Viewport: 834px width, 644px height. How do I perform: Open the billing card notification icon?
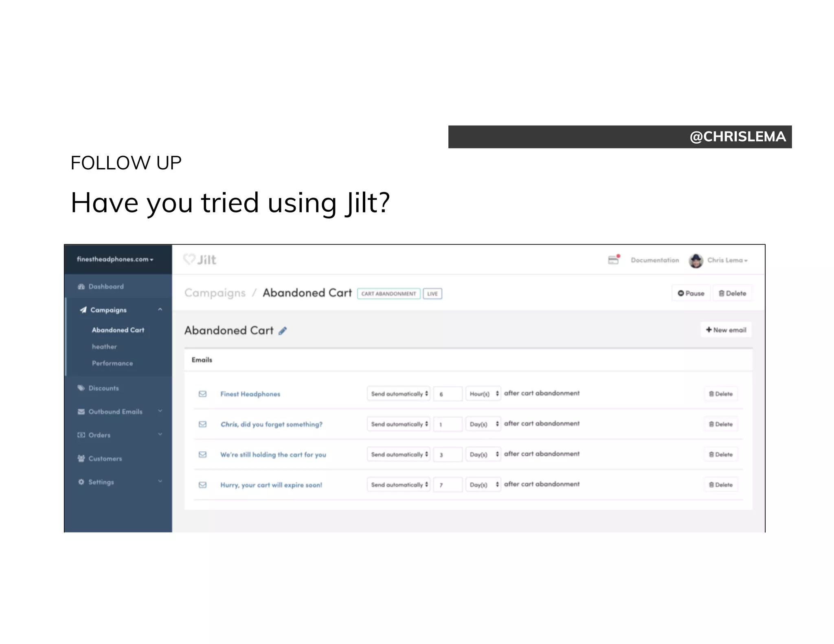click(x=614, y=260)
